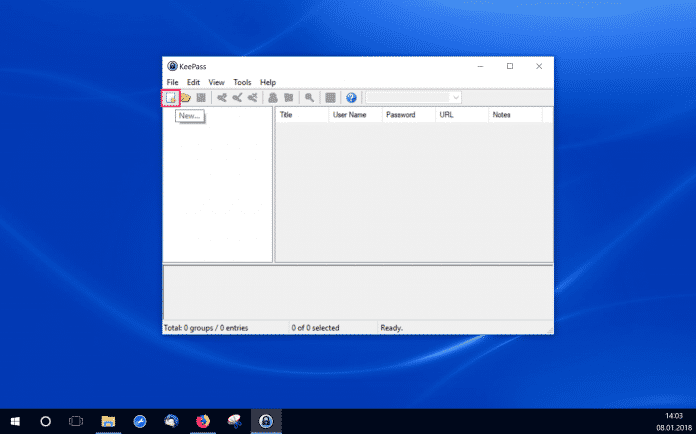
Task: Open the Edit menu
Action: click(x=193, y=82)
